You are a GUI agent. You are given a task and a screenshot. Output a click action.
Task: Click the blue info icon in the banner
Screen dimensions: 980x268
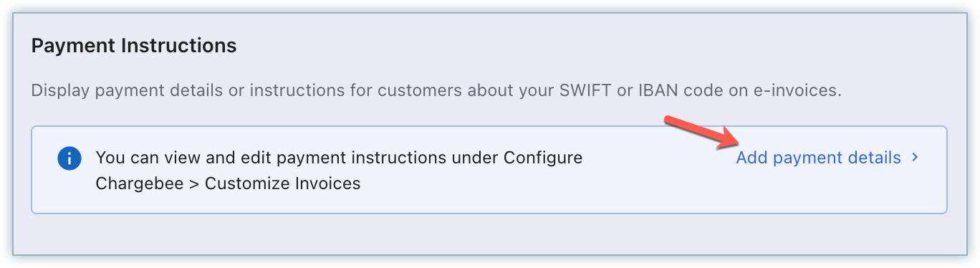click(69, 158)
